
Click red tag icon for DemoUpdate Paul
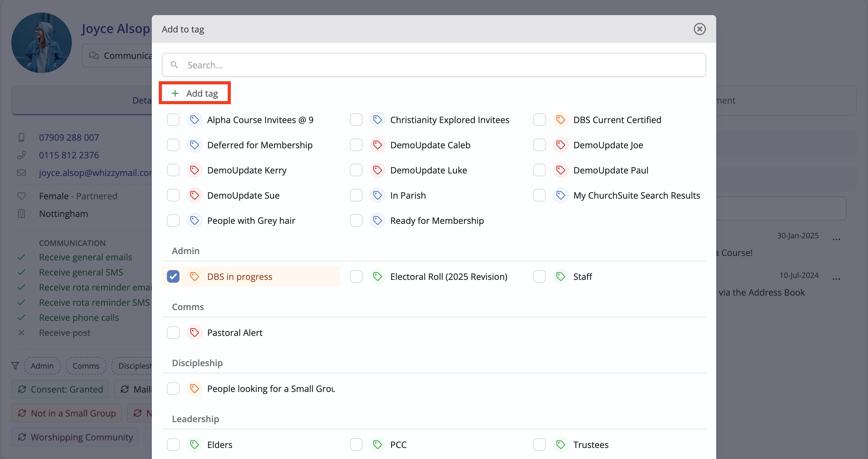click(561, 170)
